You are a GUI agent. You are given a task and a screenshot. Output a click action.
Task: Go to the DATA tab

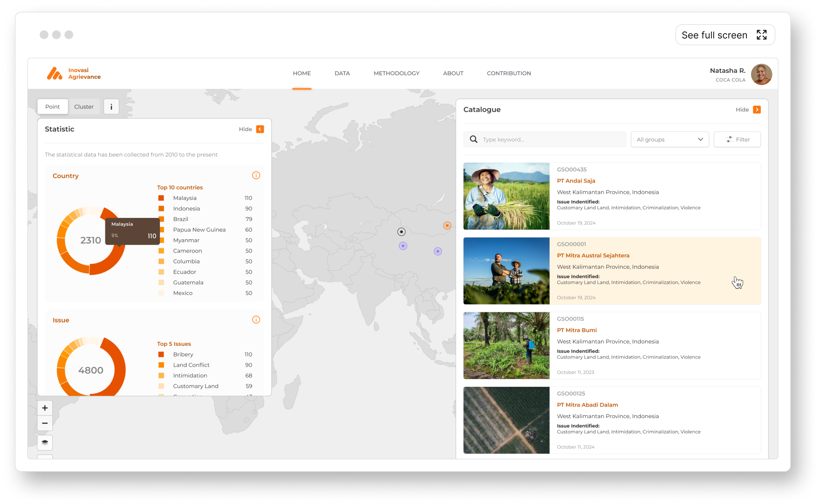pyautogui.click(x=342, y=73)
